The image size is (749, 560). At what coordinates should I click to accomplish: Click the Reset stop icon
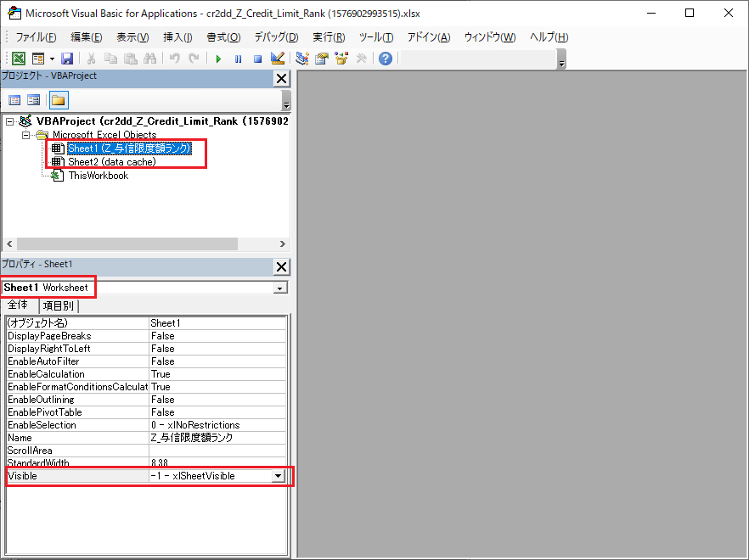(x=257, y=59)
